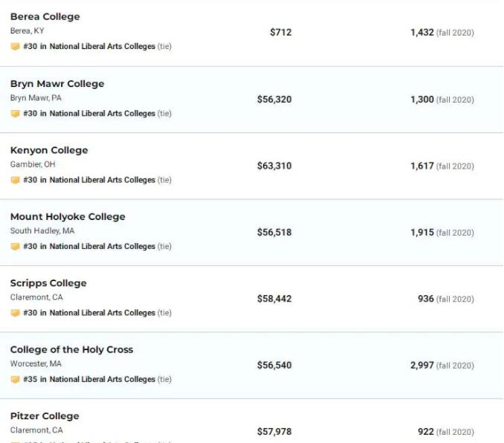504x443 pixels.
Task: Click Holy Cross's #35 National Liberal Arts Colleges ranking
Action: (89, 380)
